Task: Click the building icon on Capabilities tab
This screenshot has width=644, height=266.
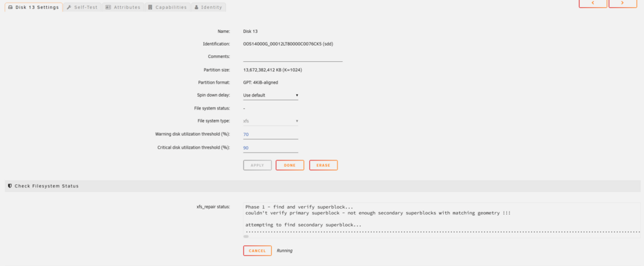Action: 150,7
